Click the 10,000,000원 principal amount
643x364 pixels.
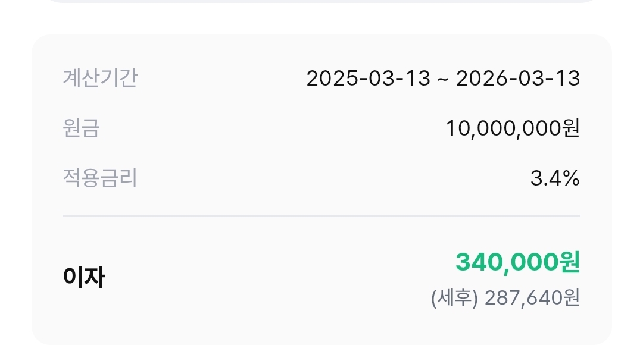coord(513,128)
